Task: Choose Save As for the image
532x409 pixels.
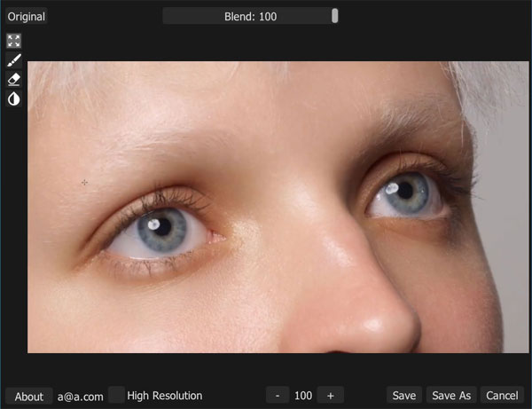Action: point(451,396)
